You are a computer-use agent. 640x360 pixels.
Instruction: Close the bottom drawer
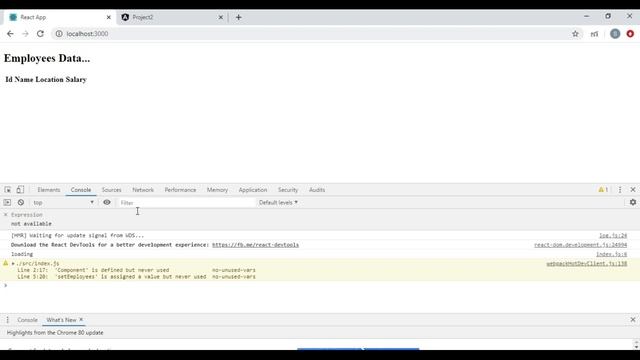(633, 320)
